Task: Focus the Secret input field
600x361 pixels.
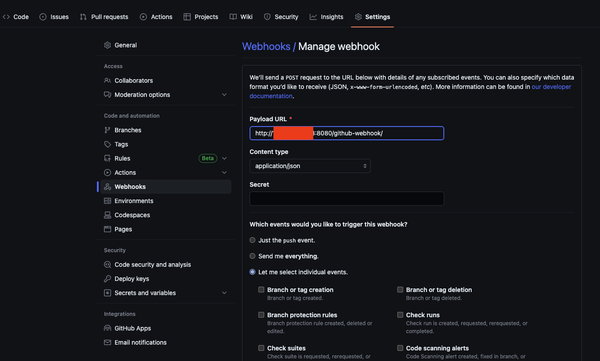Action: click(x=347, y=199)
